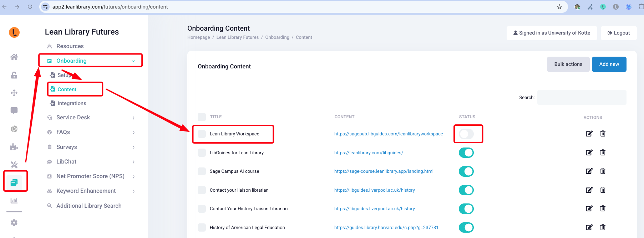The height and width of the screenshot is (238, 644).
Task: Enable the Lean Library Workspace status toggle
Action: tap(466, 134)
